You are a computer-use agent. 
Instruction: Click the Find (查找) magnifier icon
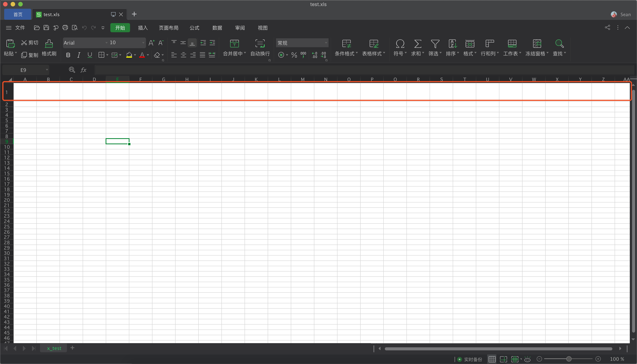(x=559, y=44)
